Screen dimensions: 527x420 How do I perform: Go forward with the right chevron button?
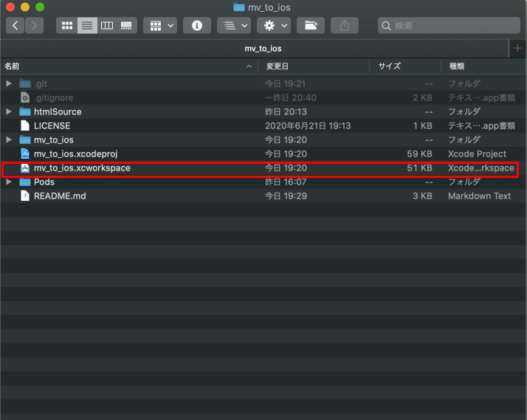pyautogui.click(x=34, y=26)
